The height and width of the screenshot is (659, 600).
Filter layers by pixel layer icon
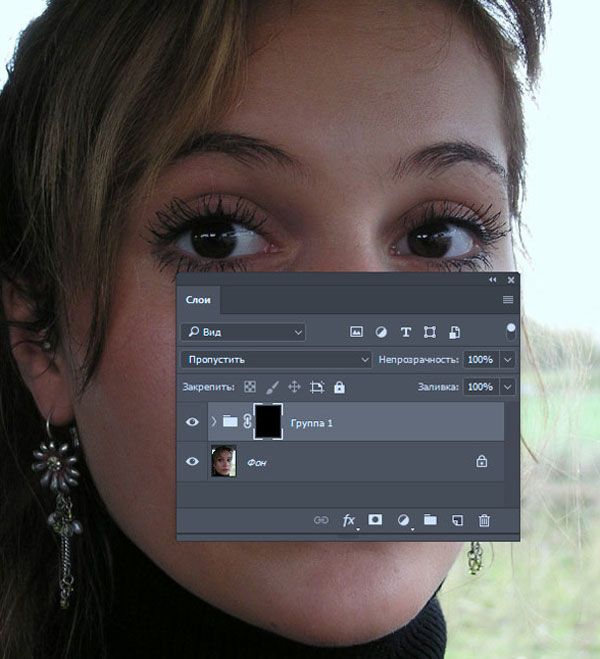pos(356,332)
